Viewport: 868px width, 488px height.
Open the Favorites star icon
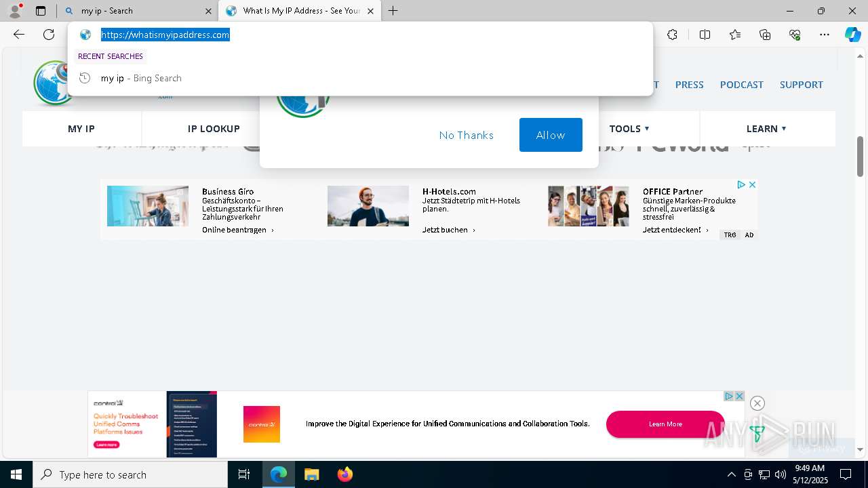pyautogui.click(x=735, y=35)
